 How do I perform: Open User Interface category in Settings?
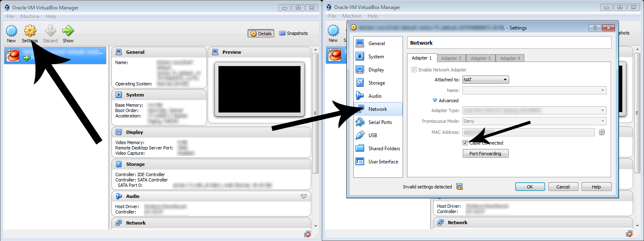[378, 161]
